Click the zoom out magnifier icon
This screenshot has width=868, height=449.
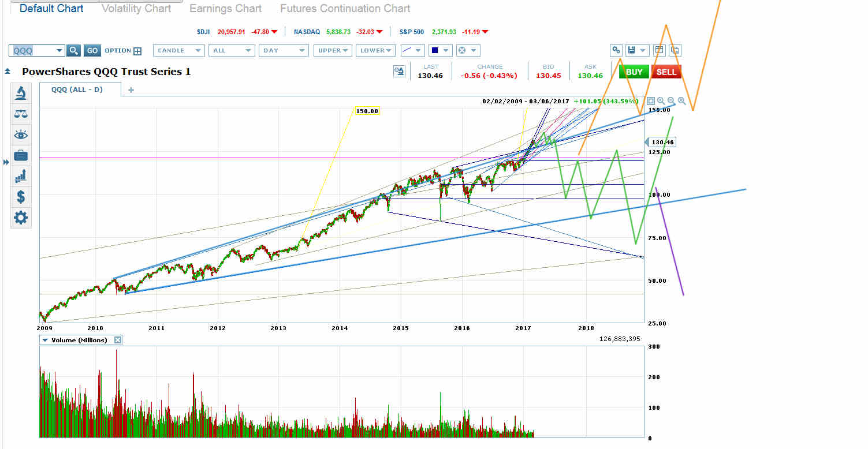coord(671,101)
